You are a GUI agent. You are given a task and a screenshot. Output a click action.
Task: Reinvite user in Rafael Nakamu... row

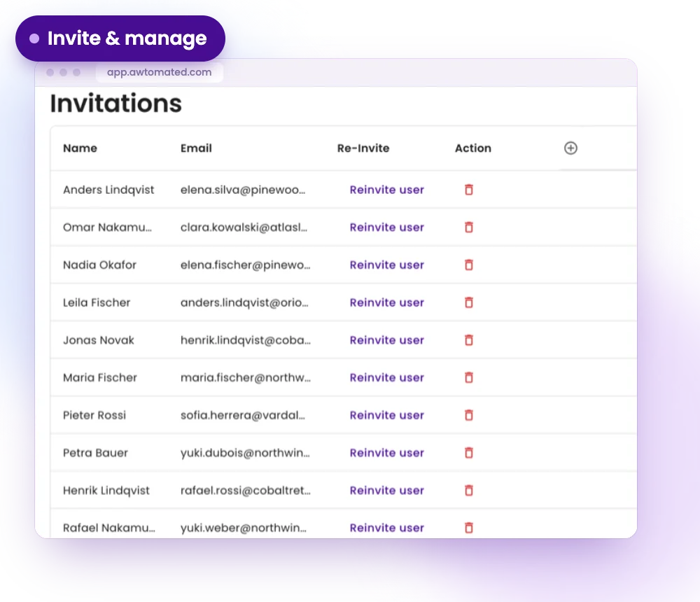coord(386,527)
